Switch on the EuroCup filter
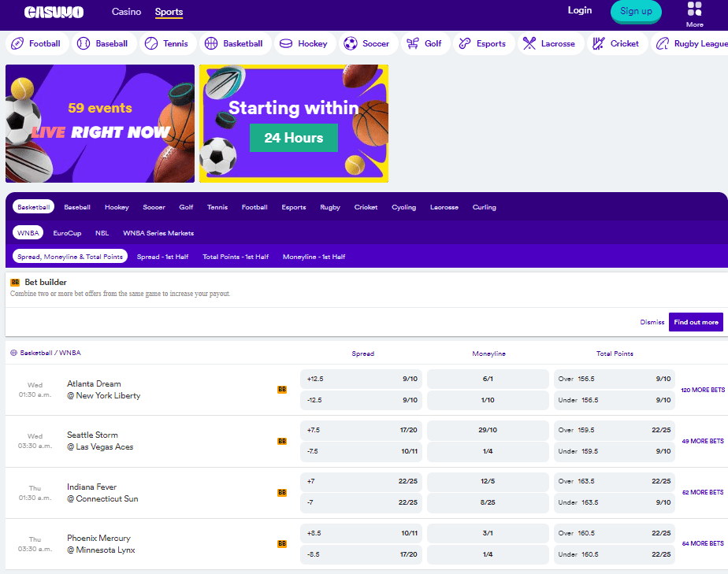This screenshot has height=574, width=728. pyautogui.click(x=65, y=232)
